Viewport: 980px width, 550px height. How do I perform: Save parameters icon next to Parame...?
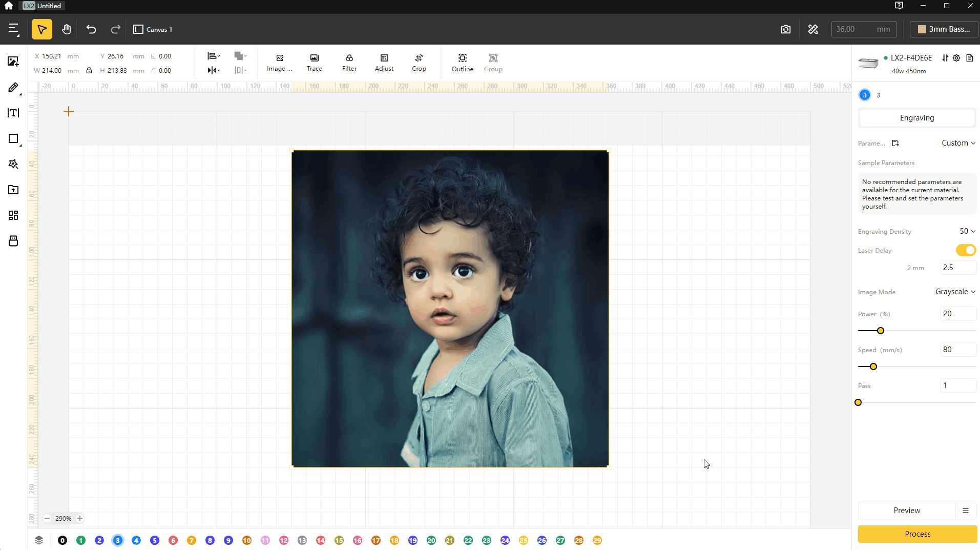coord(895,143)
